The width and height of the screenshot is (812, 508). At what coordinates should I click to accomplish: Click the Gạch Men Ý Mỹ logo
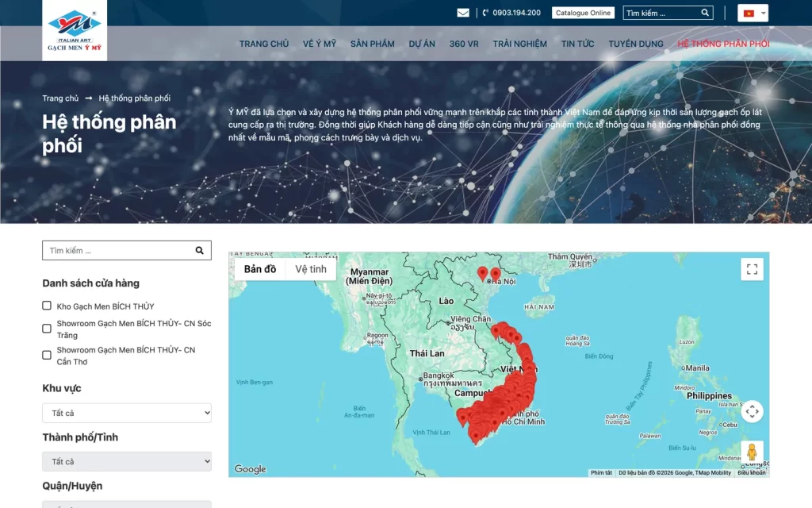tap(75, 30)
